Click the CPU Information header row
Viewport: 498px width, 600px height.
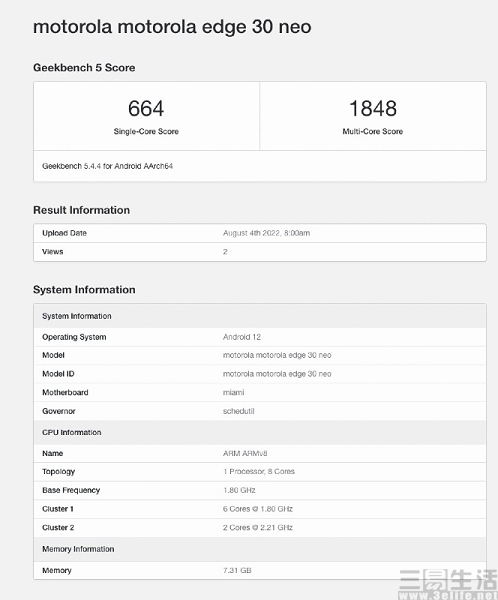260,432
